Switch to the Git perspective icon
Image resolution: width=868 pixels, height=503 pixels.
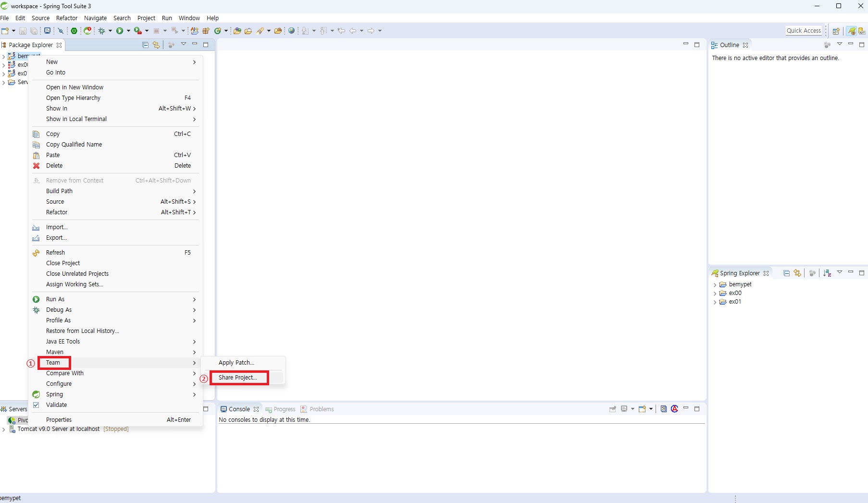pyautogui.click(x=862, y=31)
